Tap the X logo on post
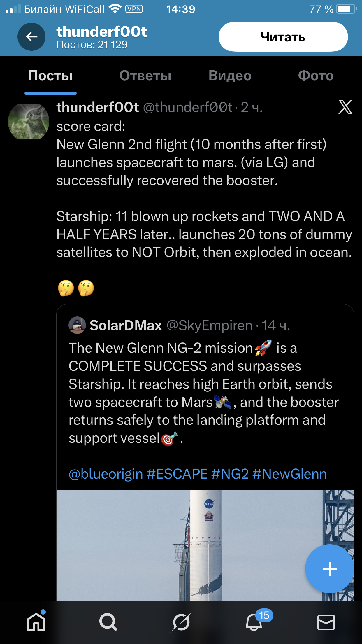The height and width of the screenshot is (644, 362). click(345, 107)
